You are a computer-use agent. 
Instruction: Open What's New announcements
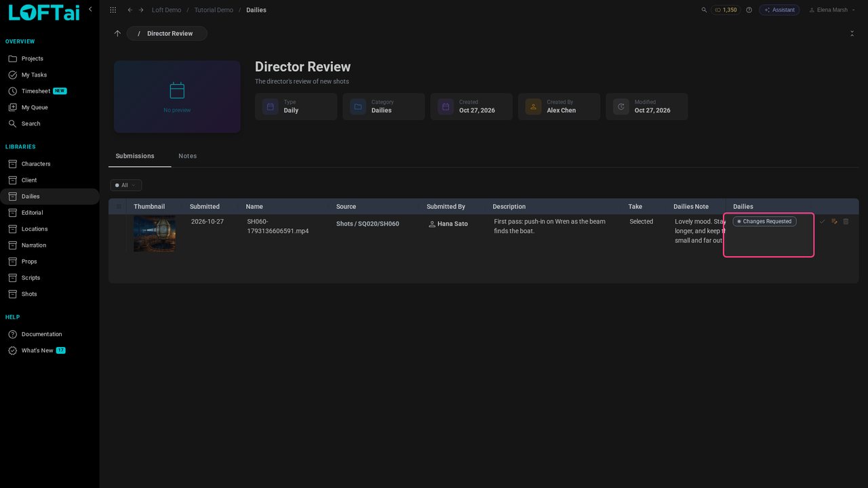pos(50,350)
